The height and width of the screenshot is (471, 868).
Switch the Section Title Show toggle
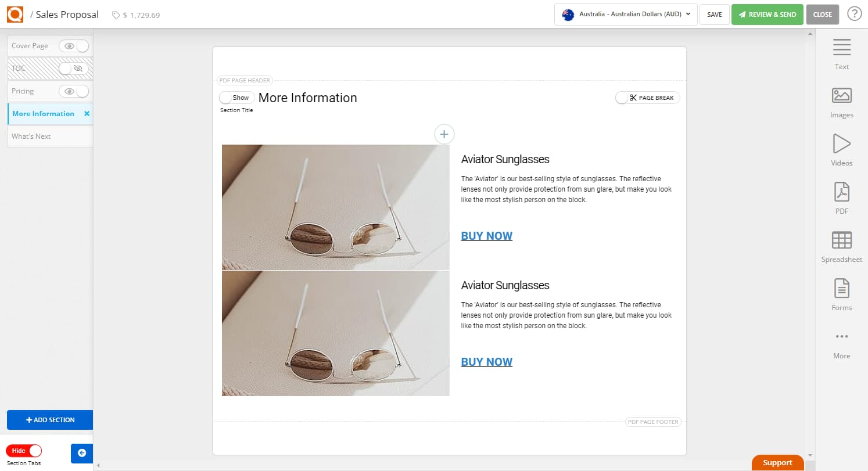236,98
